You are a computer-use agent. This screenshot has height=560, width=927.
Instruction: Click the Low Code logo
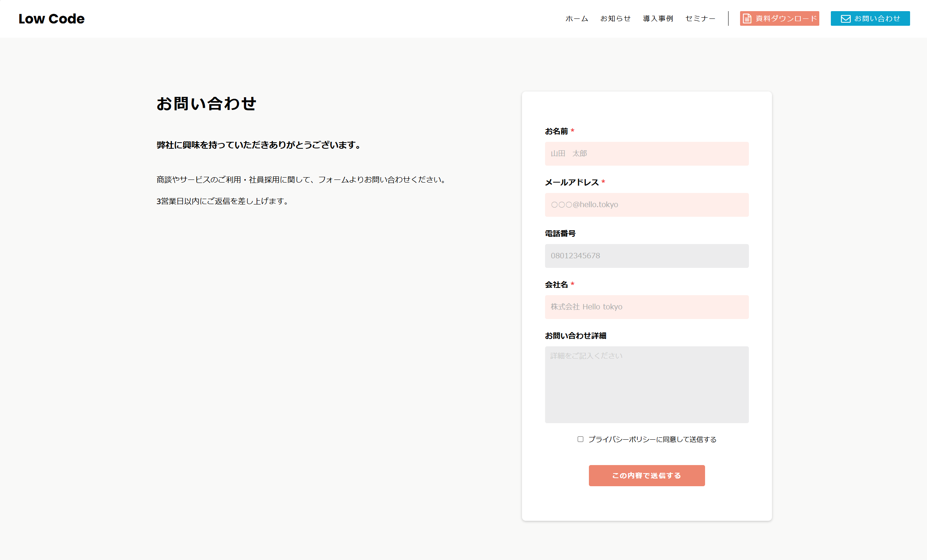pyautogui.click(x=52, y=18)
